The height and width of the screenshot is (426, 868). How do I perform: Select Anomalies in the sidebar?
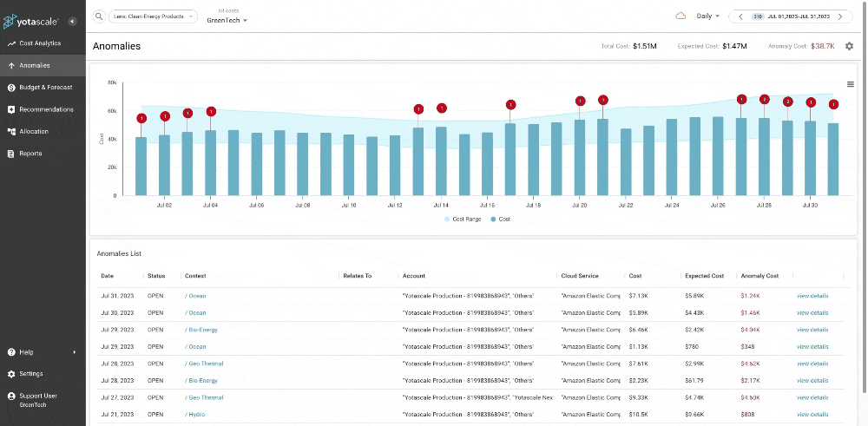point(43,65)
